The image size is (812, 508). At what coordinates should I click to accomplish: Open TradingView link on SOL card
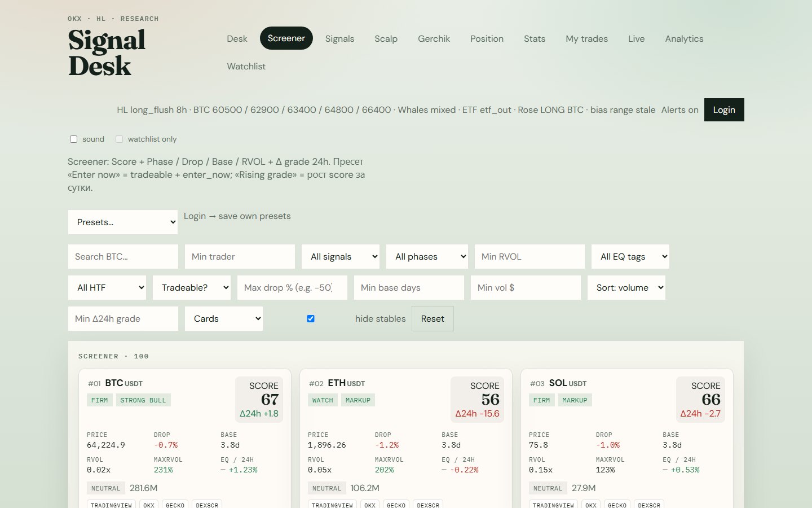click(x=553, y=505)
